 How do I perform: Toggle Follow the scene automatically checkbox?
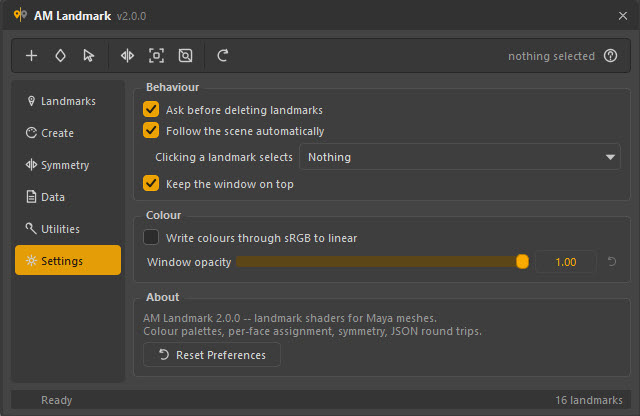tap(151, 131)
